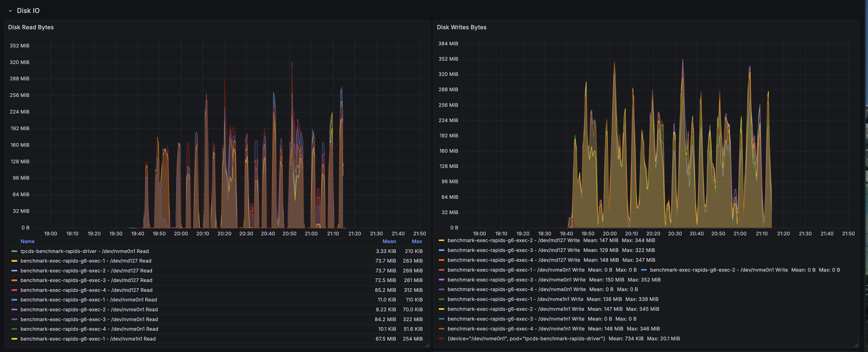
Task: Click green swatch of tpcds-benchmark-rapids-driver nvme0n1 Read
Action: point(14,251)
